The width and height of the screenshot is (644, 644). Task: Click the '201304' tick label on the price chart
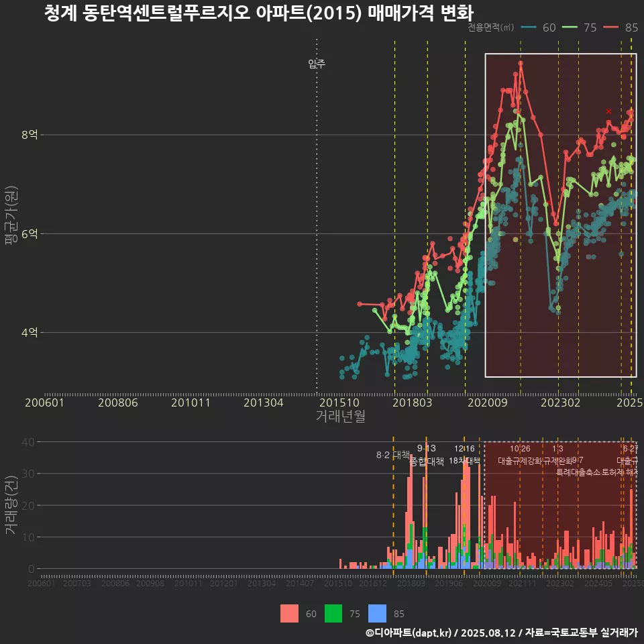click(x=264, y=402)
